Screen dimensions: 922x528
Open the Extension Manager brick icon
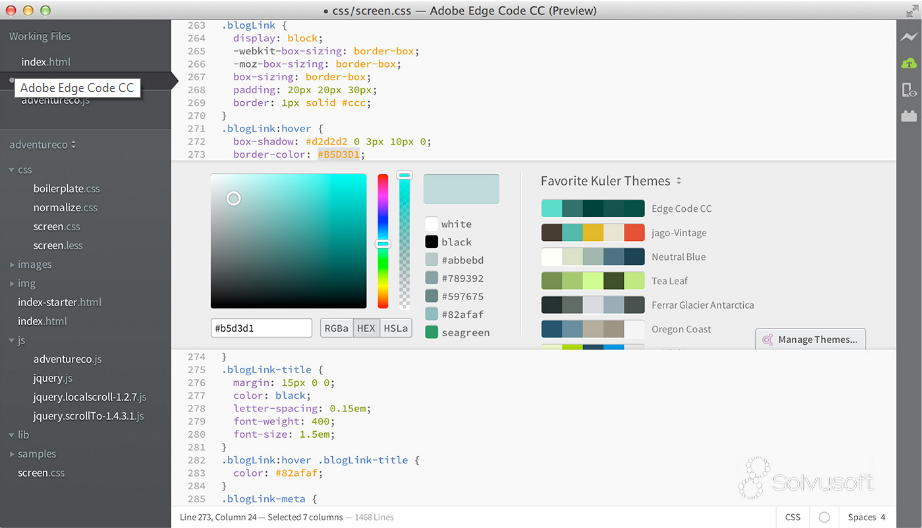[x=909, y=116]
